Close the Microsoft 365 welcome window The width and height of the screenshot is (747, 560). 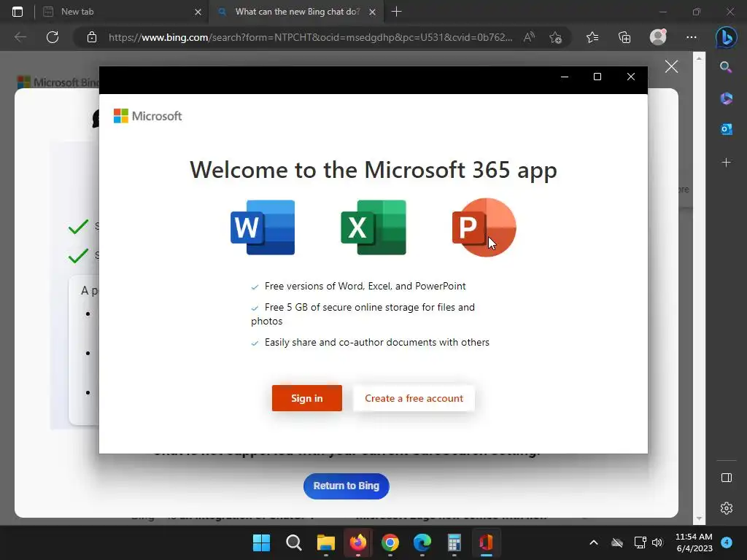click(631, 77)
